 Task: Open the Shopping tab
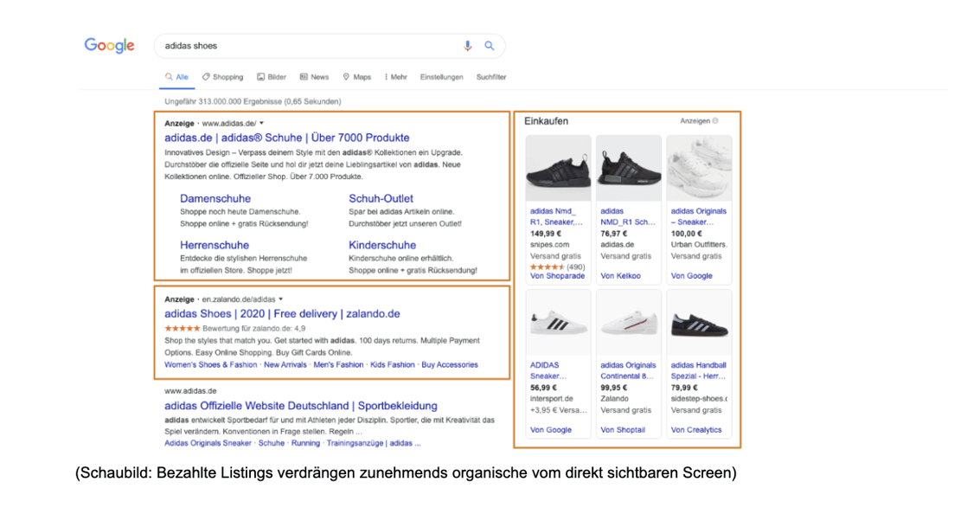[222, 77]
